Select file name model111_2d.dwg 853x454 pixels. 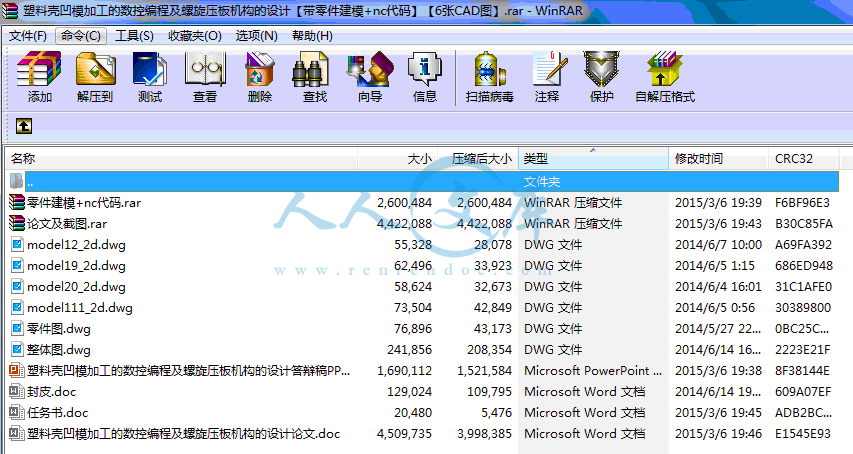click(79, 308)
